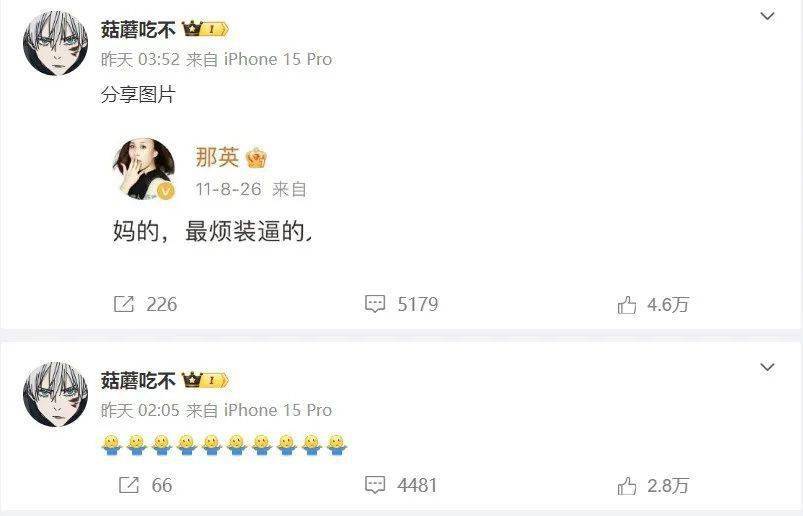Click the crown member badge on first post
Image resolution: width=803 pixels, height=516 pixels.
(x=205, y=29)
